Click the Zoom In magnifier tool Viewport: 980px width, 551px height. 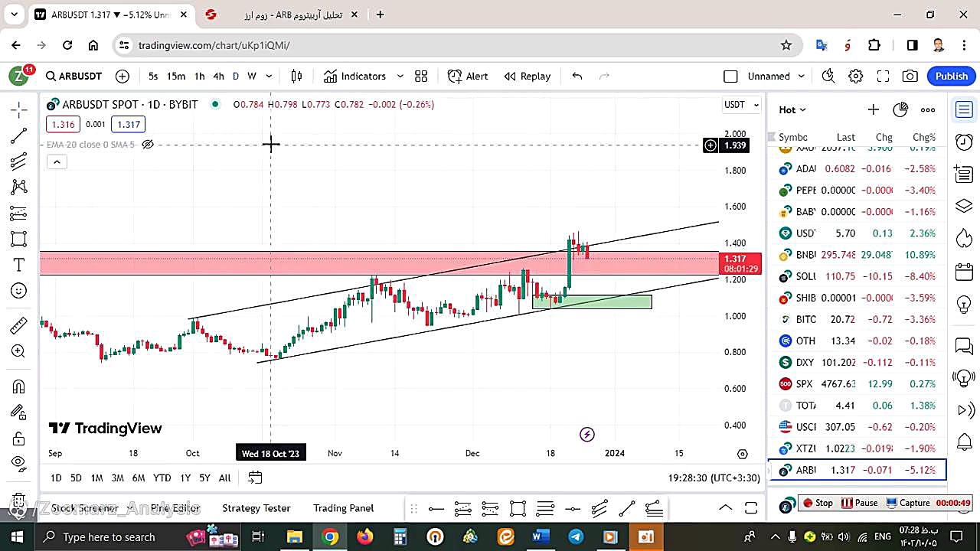[x=19, y=351]
